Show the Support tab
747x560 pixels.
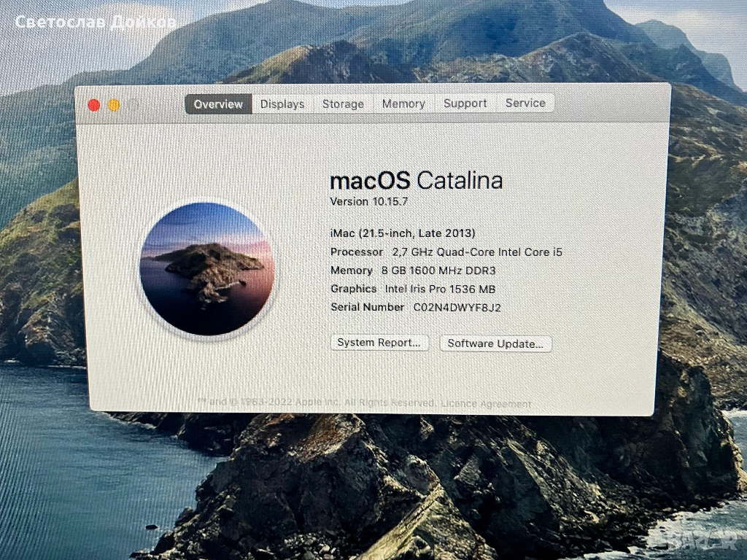click(465, 104)
